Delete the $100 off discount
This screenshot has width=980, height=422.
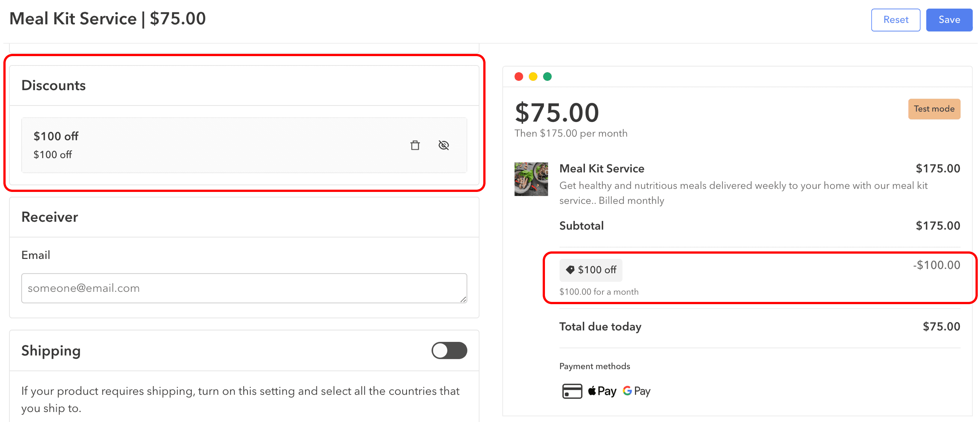point(415,145)
